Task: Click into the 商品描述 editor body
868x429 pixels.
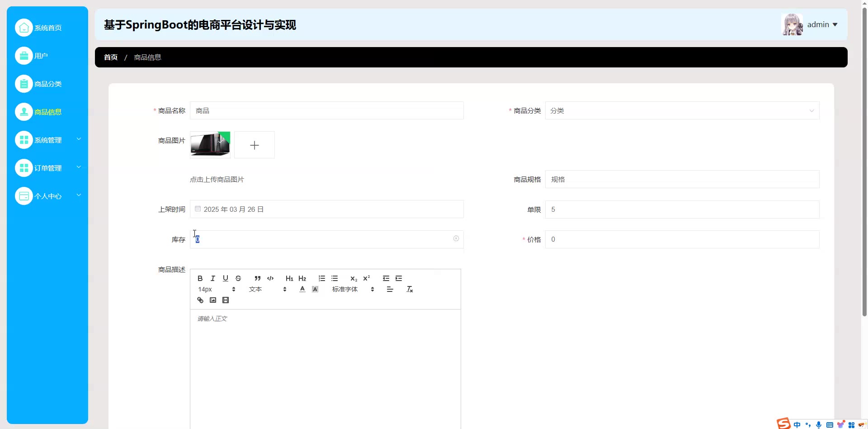Action: pyautogui.click(x=325, y=369)
